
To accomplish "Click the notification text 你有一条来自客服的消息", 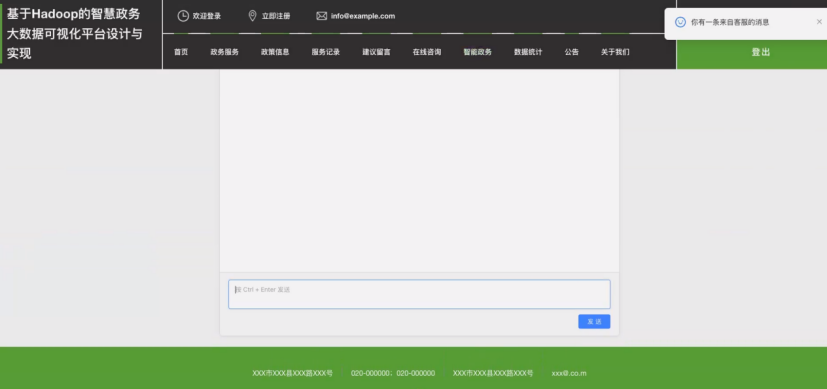I will point(730,22).
